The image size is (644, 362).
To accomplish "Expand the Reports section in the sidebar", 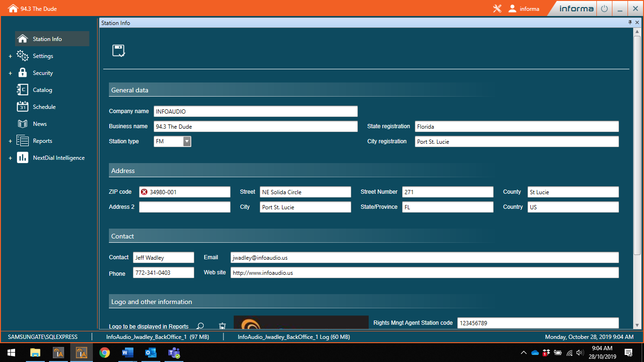I will (10, 140).
